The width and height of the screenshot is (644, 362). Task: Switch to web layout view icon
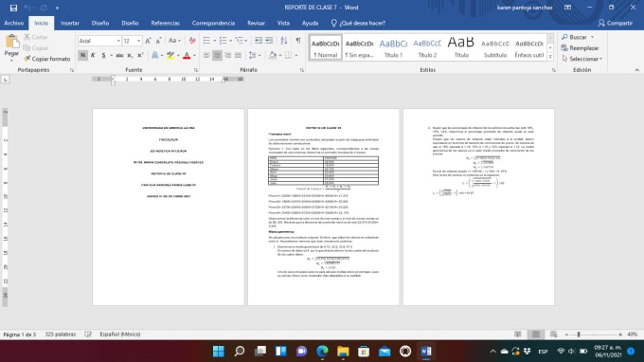point(554,335)
